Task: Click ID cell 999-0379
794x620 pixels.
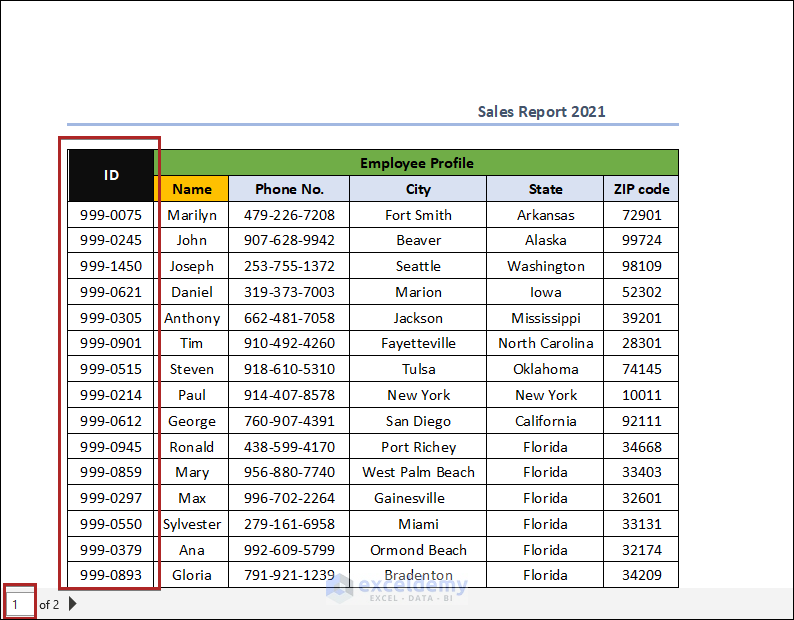Action: (x=111, y=549)
